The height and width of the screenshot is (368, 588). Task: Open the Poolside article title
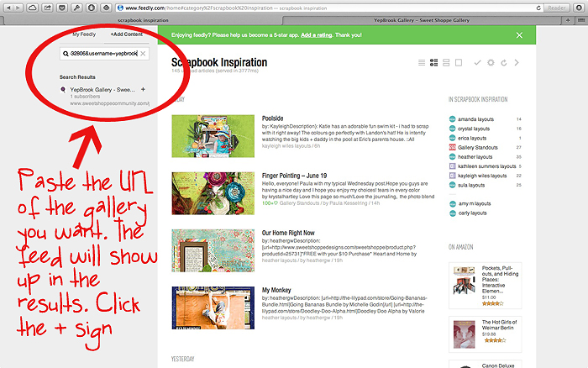coord(273,118)
